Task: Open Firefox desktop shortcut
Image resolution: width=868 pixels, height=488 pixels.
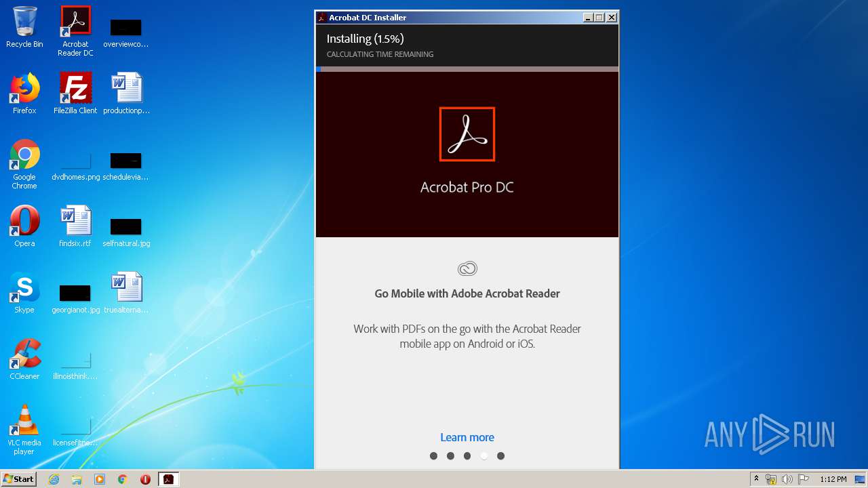Action: 24,94
